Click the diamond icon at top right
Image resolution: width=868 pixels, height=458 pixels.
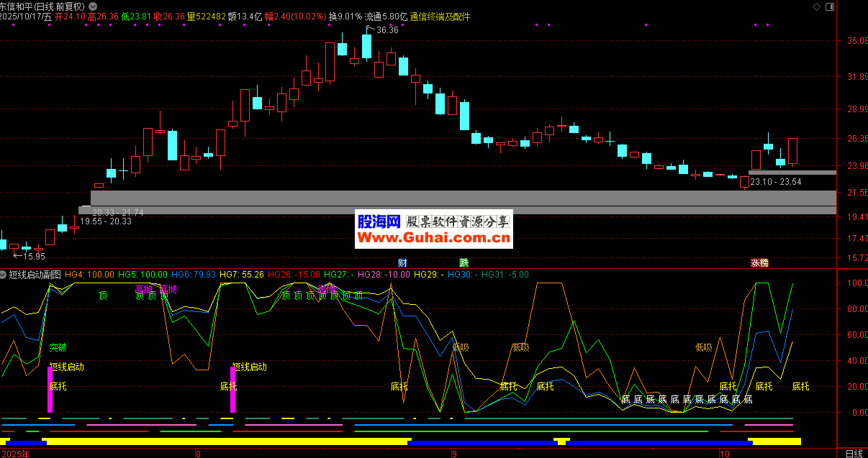coord(815,6)
